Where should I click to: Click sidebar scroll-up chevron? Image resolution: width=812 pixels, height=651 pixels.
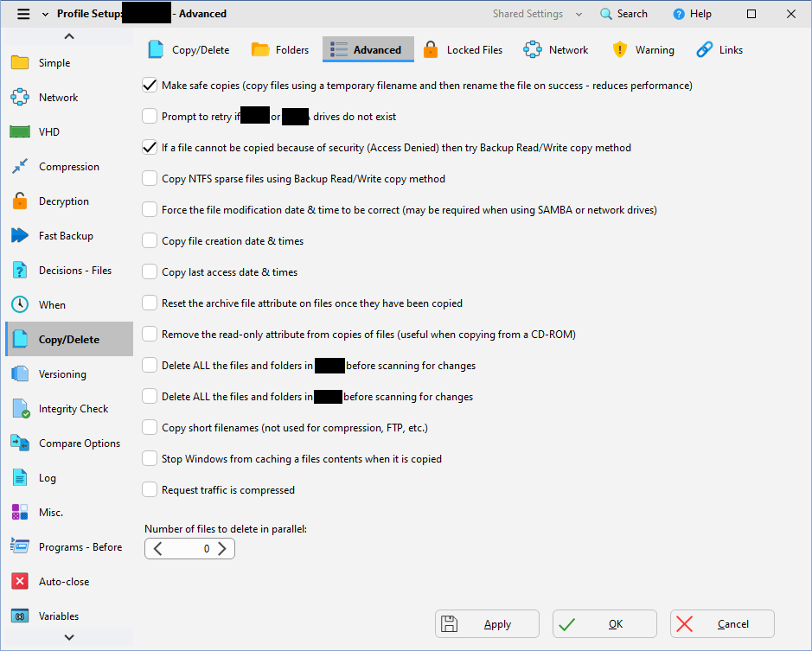click(x=69, y=36)
